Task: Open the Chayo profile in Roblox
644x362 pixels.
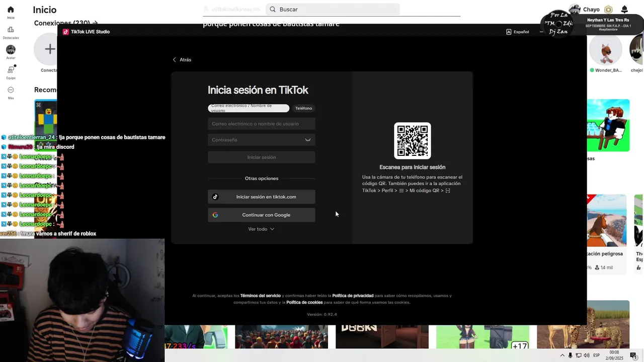Action: pyautogui.click(x=585, y=10)
